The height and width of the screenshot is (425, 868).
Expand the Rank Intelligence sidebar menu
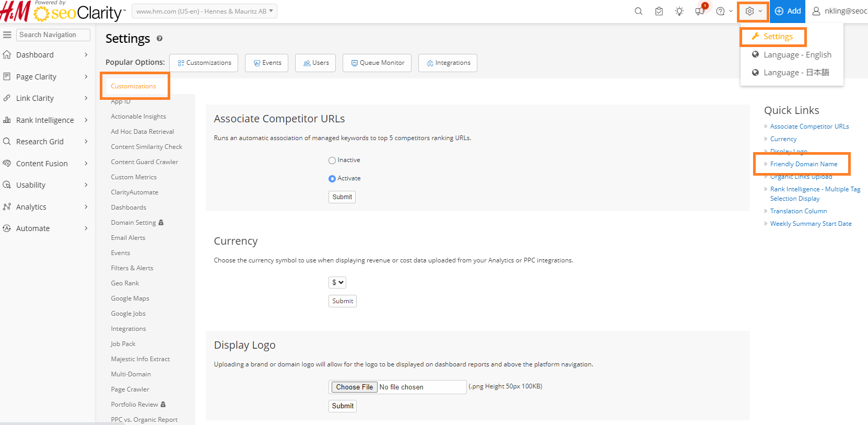coord(45,120)
